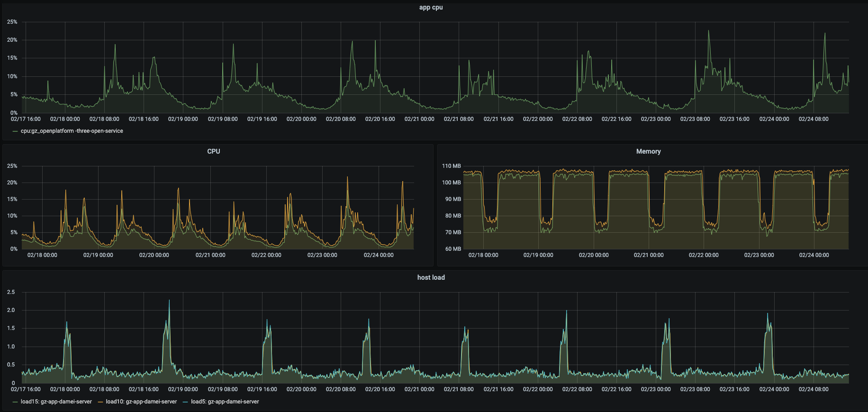
Task: Click the tallest spike in the host load graph
Action: pos(169,301)
